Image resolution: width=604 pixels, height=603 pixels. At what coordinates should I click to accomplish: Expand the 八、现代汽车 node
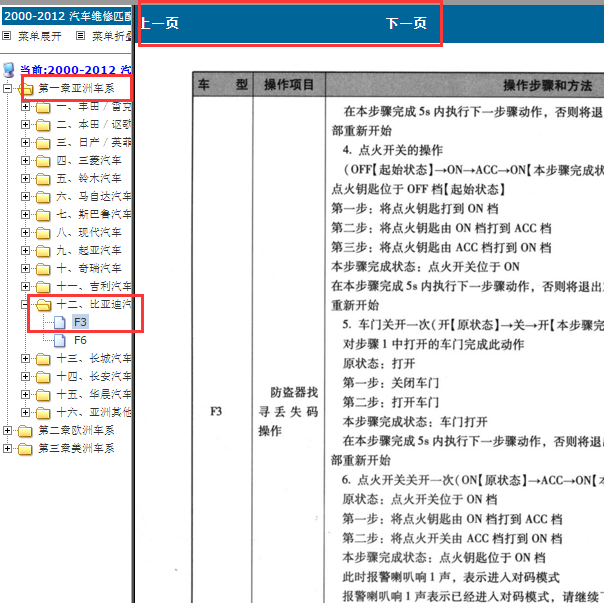25,232
